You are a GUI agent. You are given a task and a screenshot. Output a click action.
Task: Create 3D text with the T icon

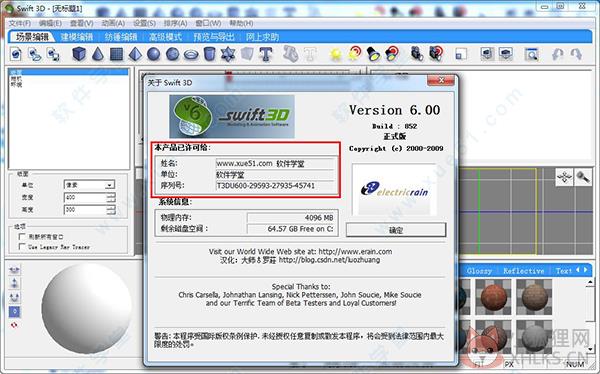coord(266,54)
